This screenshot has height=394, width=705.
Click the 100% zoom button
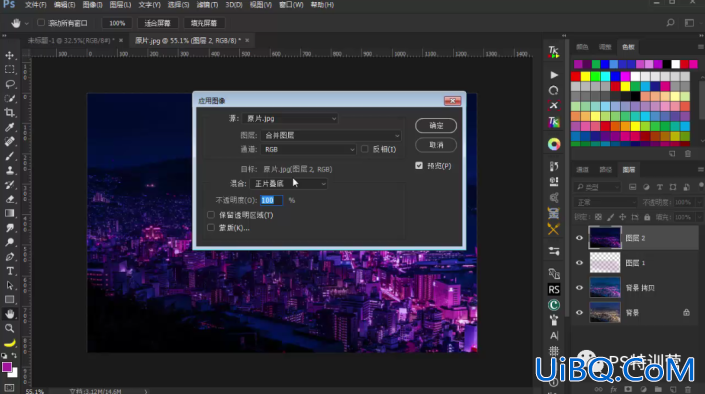pyautogui.click(x=117, y=23)
